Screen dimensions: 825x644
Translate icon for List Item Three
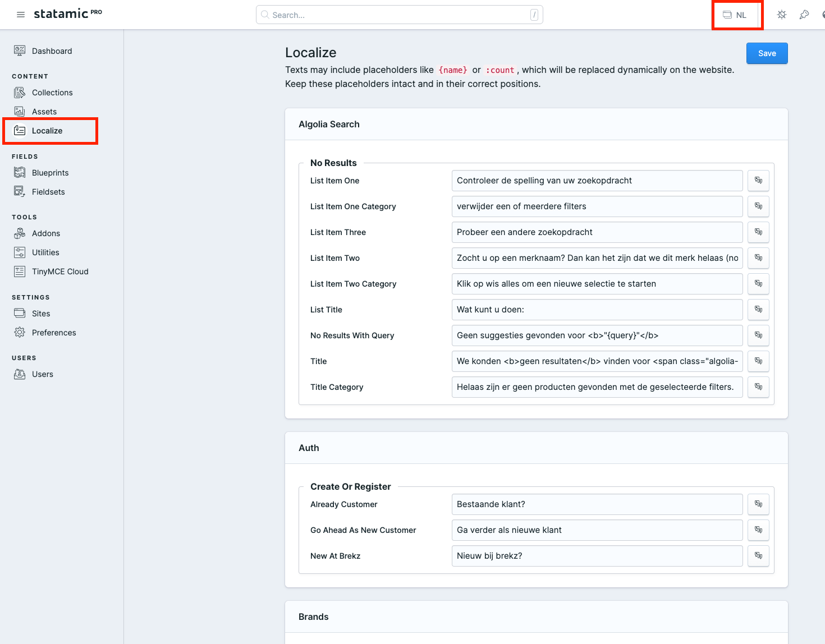tap(758, 232)
